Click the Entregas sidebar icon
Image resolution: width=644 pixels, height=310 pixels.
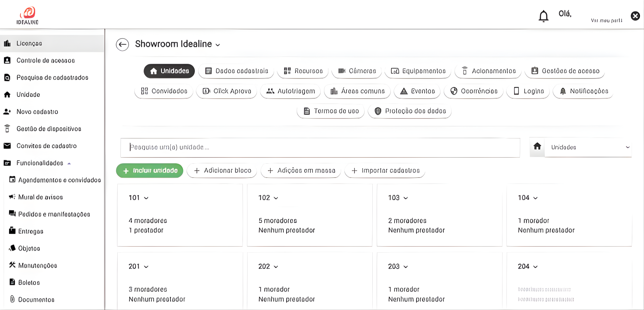(12, 231)
